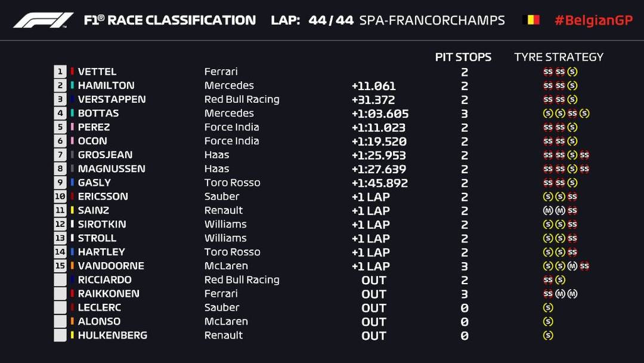Click the driver name HAMILTON
The height and width of the screenshot is (363, 644).
pos(106,85)
